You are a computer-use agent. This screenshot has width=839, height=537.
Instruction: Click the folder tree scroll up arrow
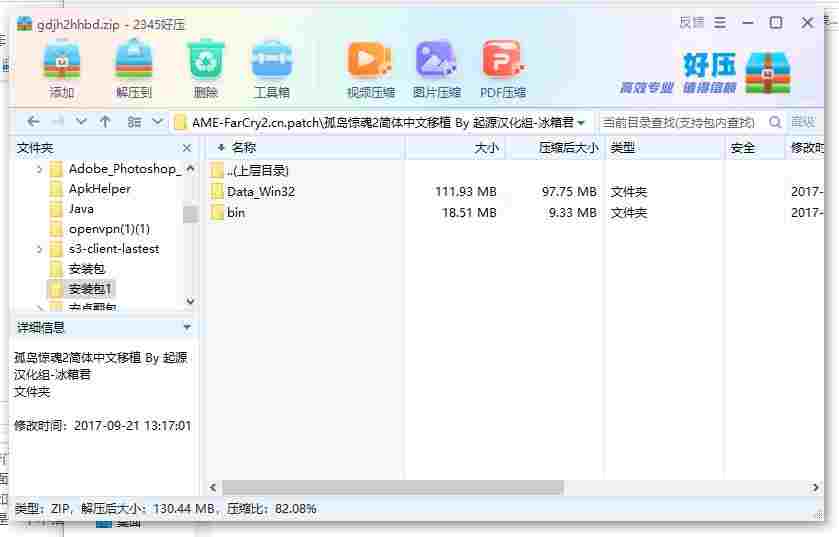(x=190, y=168)
